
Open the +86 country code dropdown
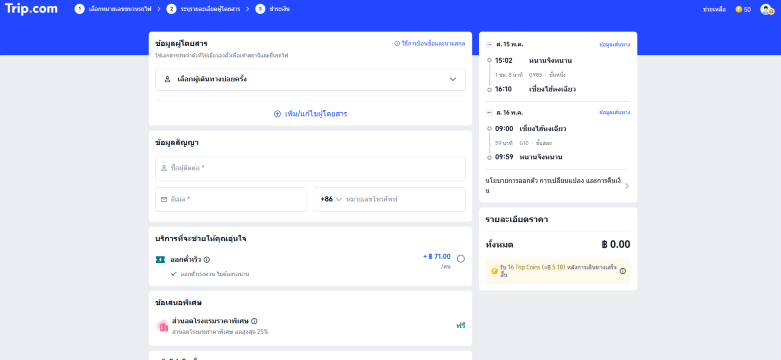click(x=331, y=199)
